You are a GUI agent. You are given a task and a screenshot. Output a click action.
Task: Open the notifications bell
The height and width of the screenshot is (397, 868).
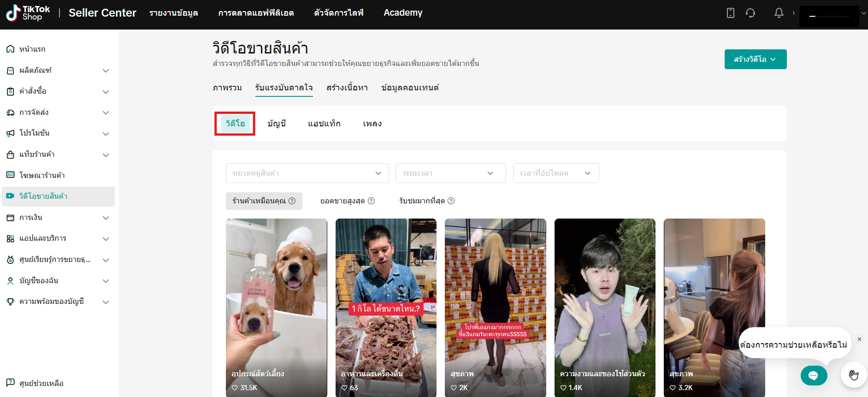tap(779, 13)
